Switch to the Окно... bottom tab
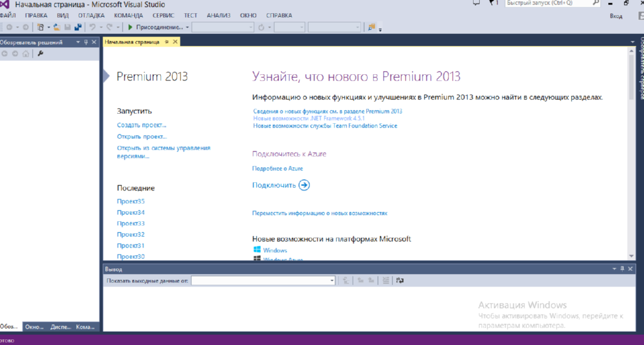The image size is (644, 345). click(34, 327)
